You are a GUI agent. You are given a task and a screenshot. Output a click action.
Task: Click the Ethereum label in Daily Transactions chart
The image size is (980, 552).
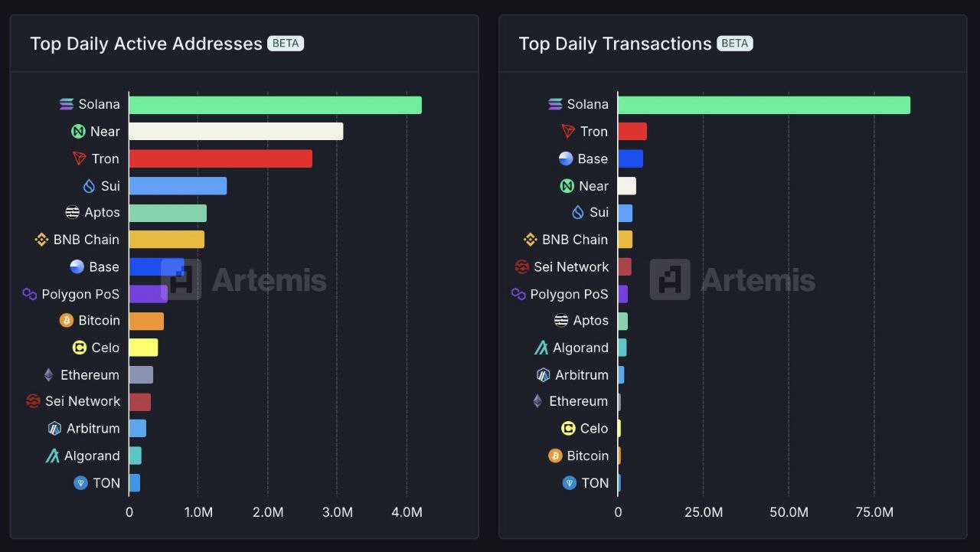pyautogui.click(x=578, y=401)
